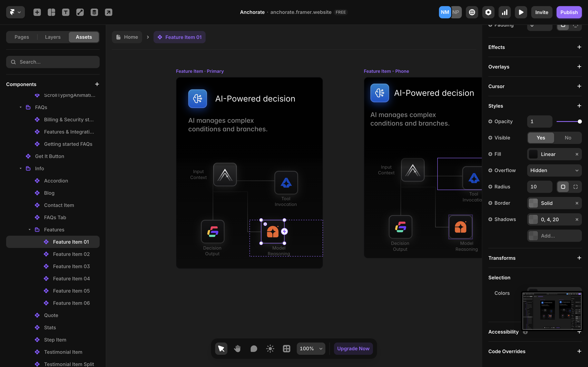The height and width of the screenshot is (367, 588).
Task: Click the Upgrade Now button
Action: coord(353,349)
